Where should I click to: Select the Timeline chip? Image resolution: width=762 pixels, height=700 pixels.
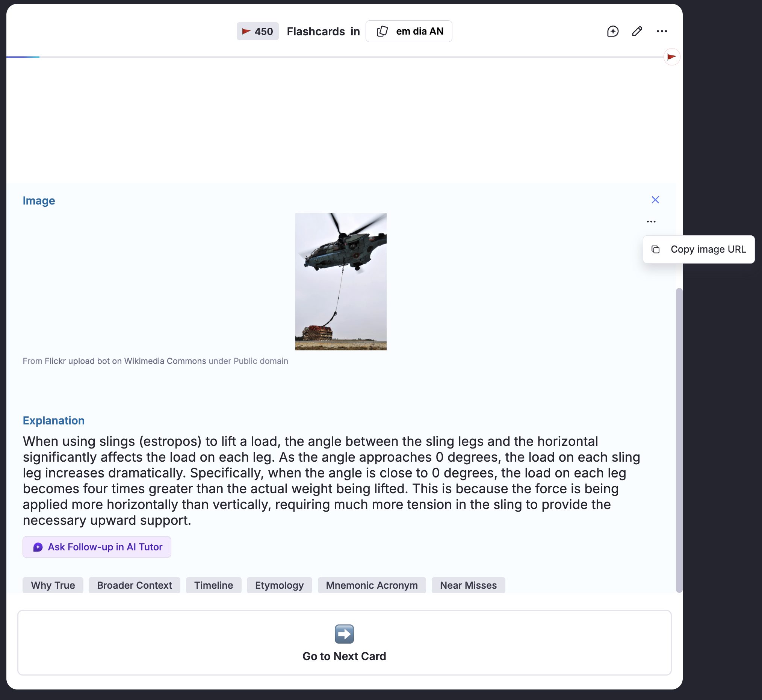pos(213,585)
